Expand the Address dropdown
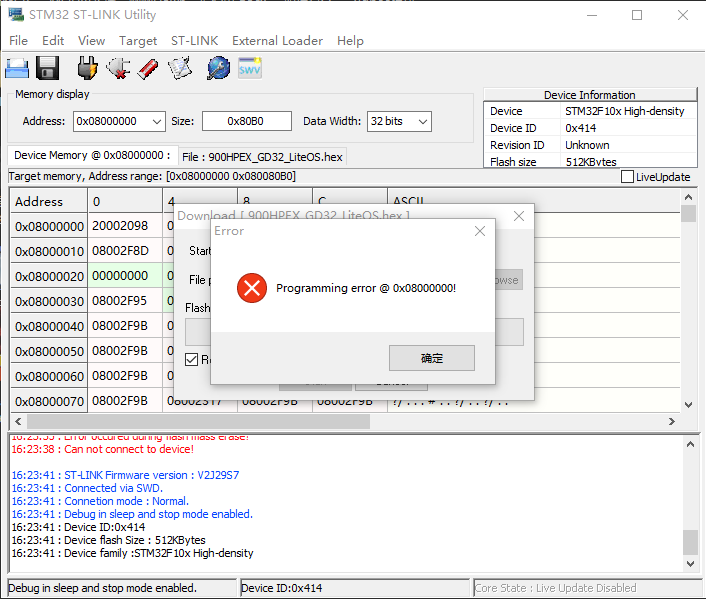The width and height of the screenshot is (706, 599). [156, 122]
